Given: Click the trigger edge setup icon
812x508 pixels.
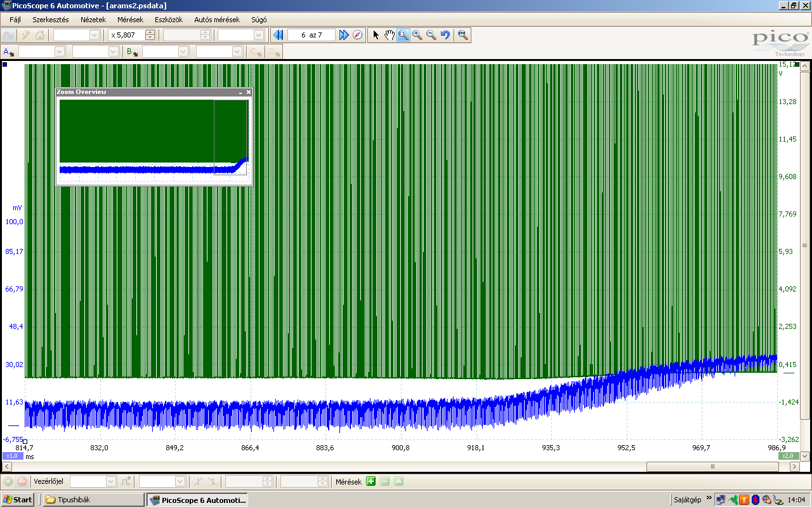Looking at the screenshot, I should pos(126,482).
